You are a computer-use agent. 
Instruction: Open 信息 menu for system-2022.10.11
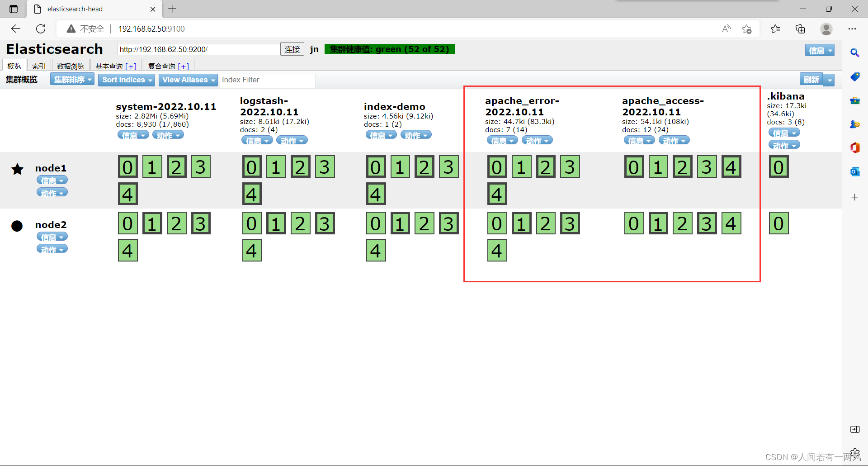pyautogui.click(x=133, y=135)
